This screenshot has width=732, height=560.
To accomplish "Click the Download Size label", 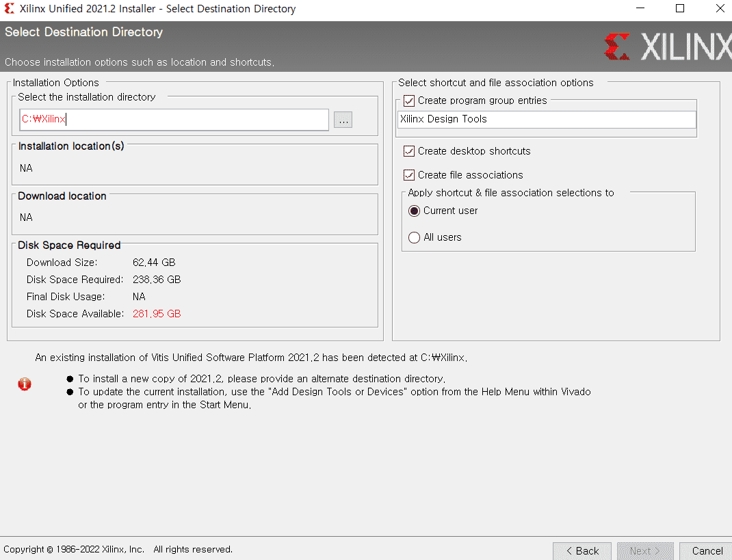I will click(62, 263).
